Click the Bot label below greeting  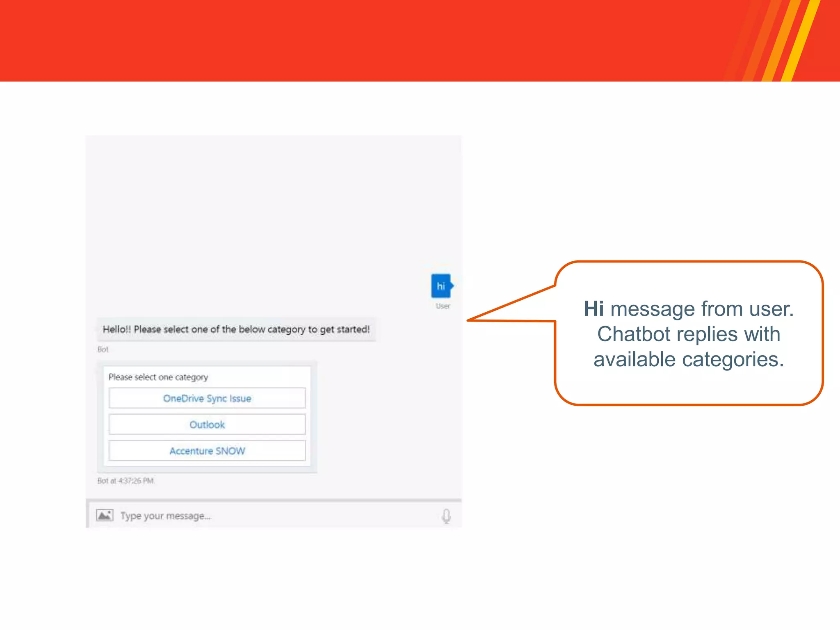[103, 349]
